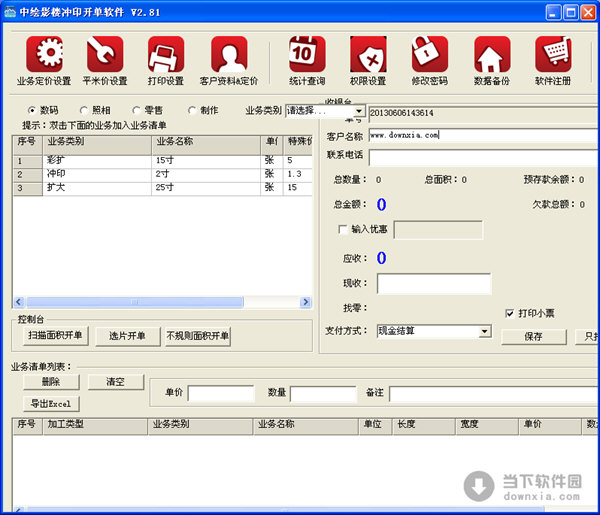The height and width of the screenshot is (515, 600).
Task: Open 统计查询 calendar icon
Action: pos(307,54)
